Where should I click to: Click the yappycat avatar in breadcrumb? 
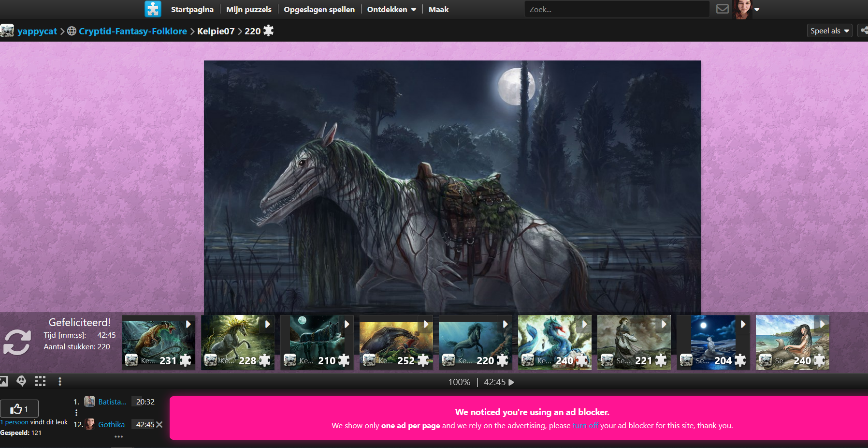coord(7,31)
